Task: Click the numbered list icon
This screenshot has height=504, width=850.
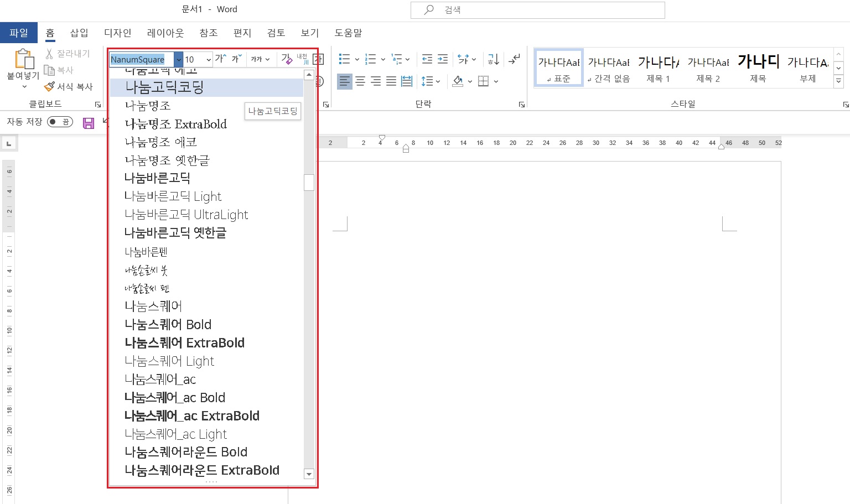Action: pos(371,59)
